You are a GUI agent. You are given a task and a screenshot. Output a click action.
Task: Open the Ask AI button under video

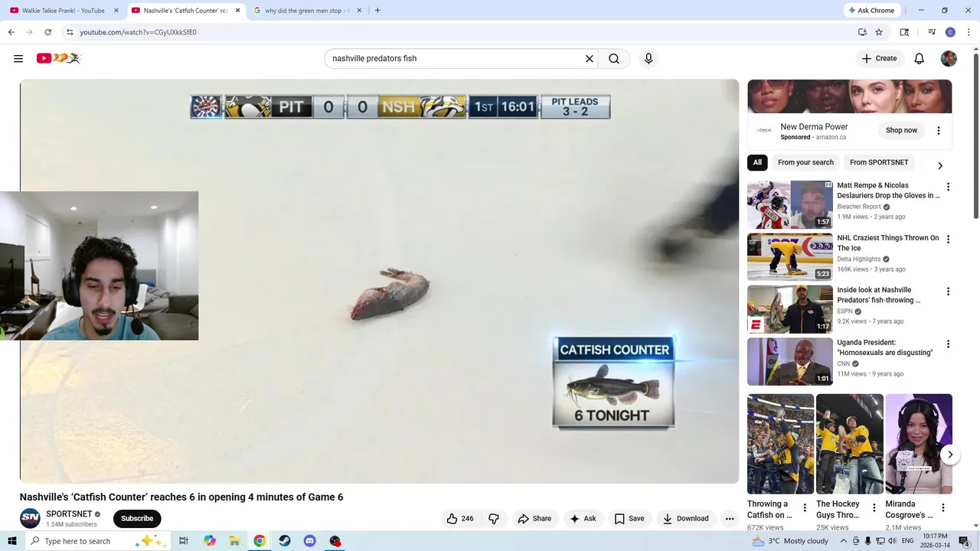tap(582, 518)
